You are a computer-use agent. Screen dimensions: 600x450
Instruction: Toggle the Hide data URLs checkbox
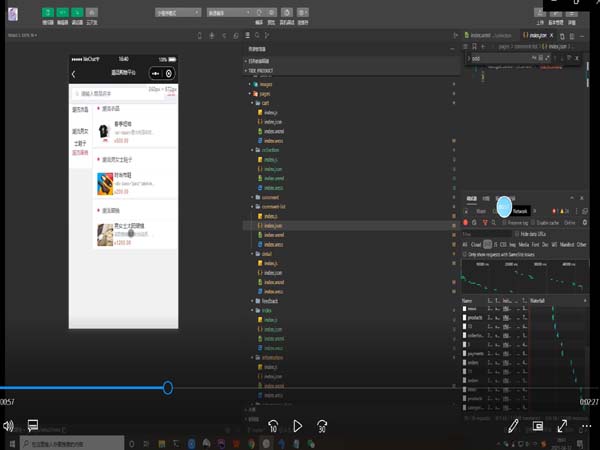517,232
